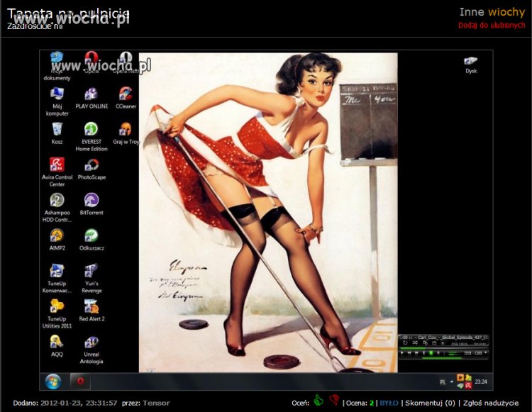Open the Mój komputer desktop icon
The height and width of the screenshot is (412, 532).
57,101
